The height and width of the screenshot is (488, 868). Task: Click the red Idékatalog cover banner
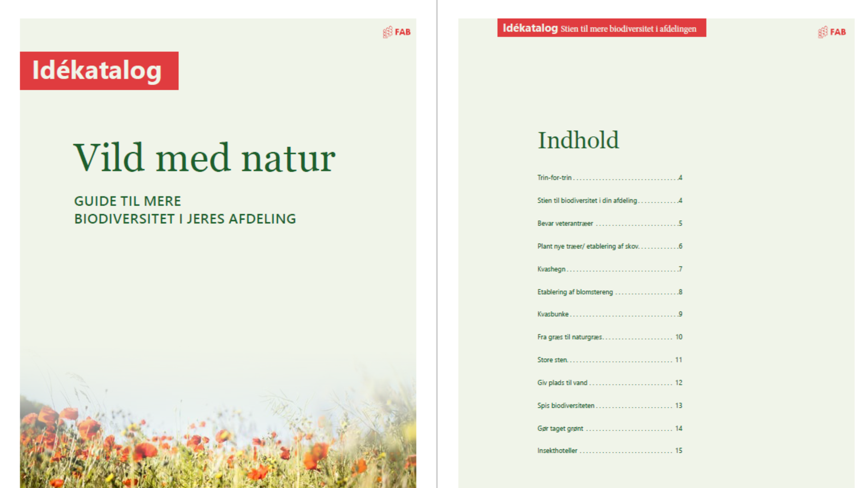click(99, 71)
